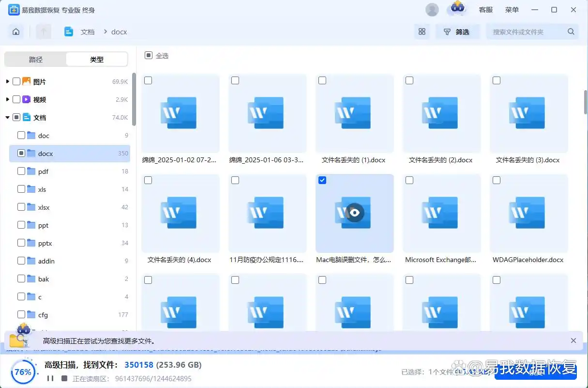Screen dimensions: 588x388
Task: Check the 全选 select-all checkbox
Action: pyautogui.click(x=148, y=55)
